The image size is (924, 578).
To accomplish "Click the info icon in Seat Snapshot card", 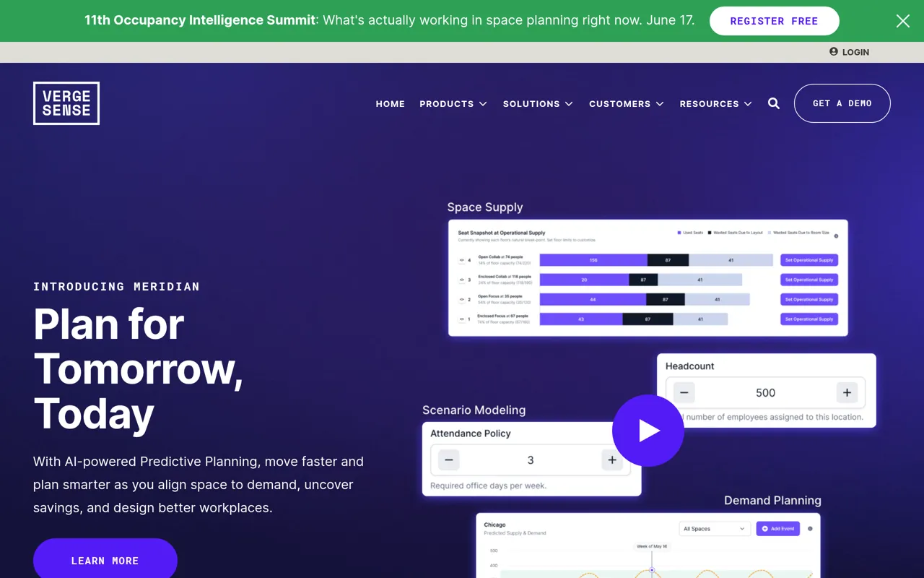I will point(836,236).
